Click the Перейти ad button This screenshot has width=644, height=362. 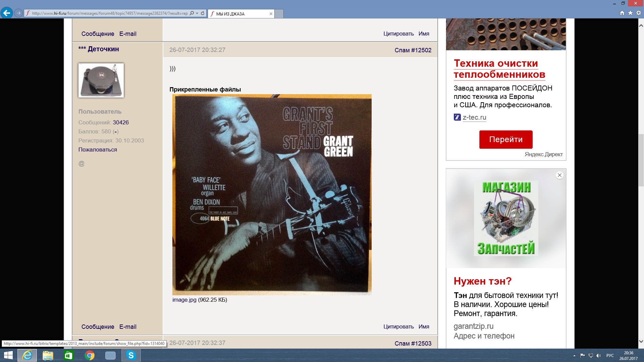point(505,139)
